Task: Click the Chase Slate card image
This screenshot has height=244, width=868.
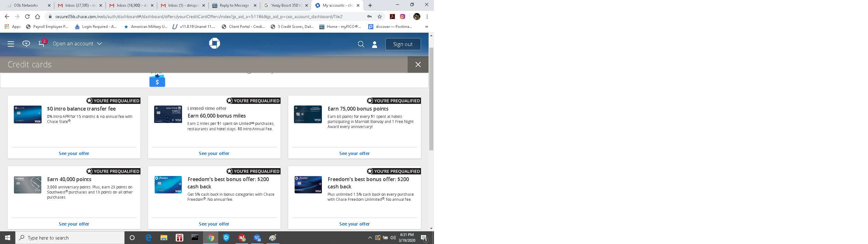Action: coord(28,115)
